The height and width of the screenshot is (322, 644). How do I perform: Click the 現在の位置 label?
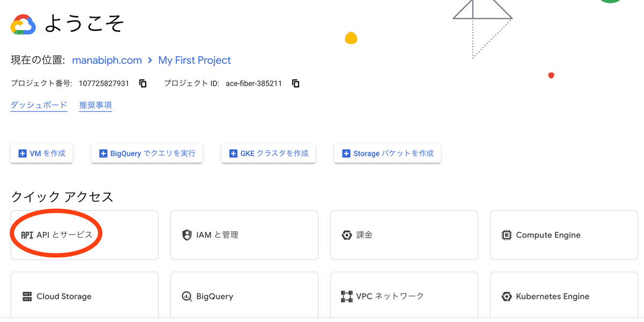click(38, 60)
